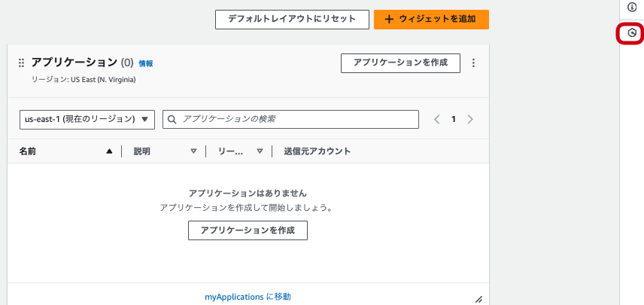Sort by 名前 column ascending arrow
This screenshot has width=644, height=305.
pos(109,151)
